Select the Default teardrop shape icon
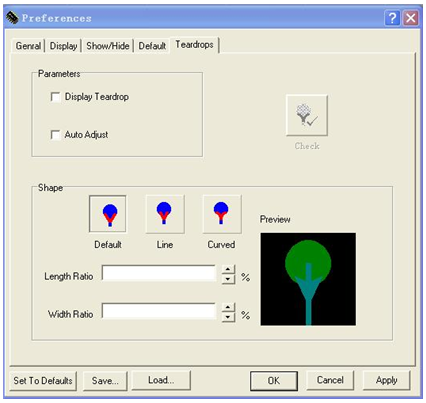426x403 pixels. click(x=108, y=214)
